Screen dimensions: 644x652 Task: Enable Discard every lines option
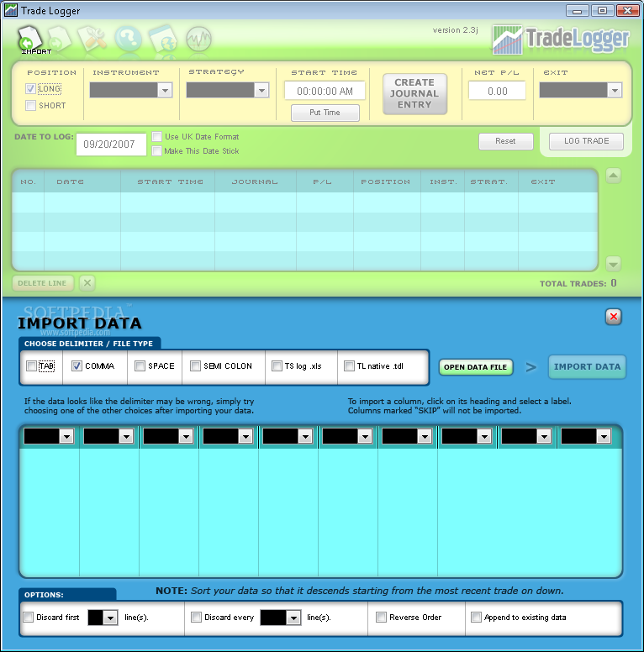click(x=196, y=617)
